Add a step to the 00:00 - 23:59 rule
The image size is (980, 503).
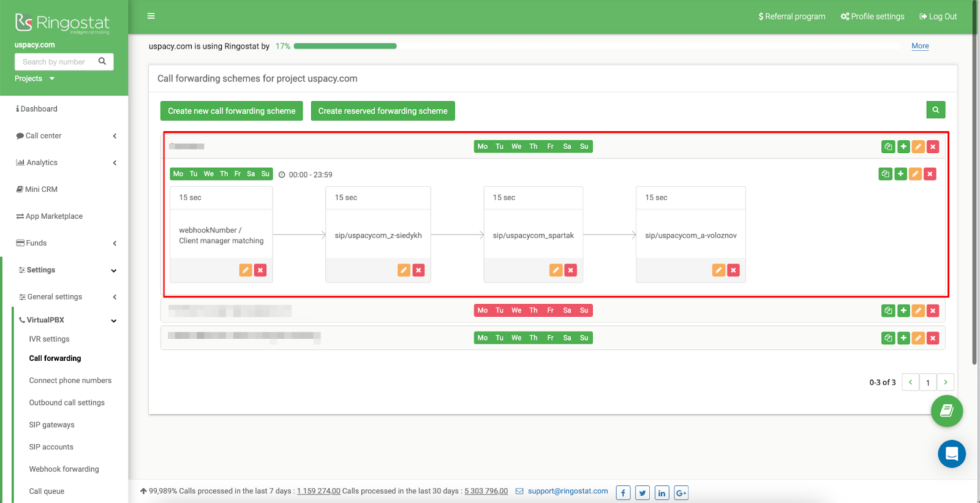(x=900, y=174)
